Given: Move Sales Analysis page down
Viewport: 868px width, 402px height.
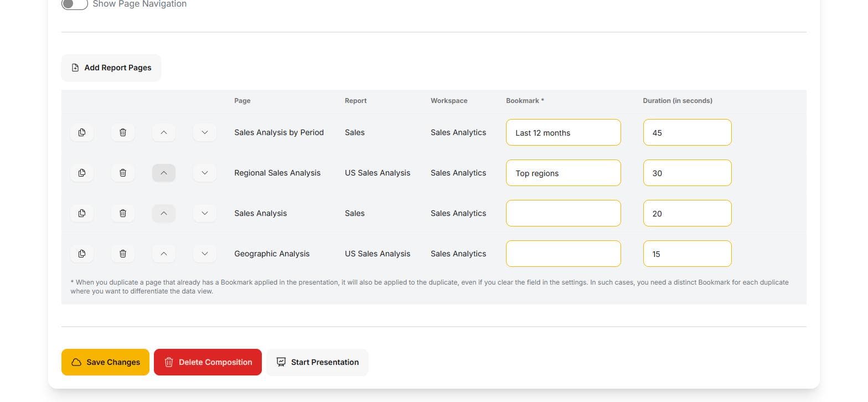Looking at the screenshot, I should 205,213.
